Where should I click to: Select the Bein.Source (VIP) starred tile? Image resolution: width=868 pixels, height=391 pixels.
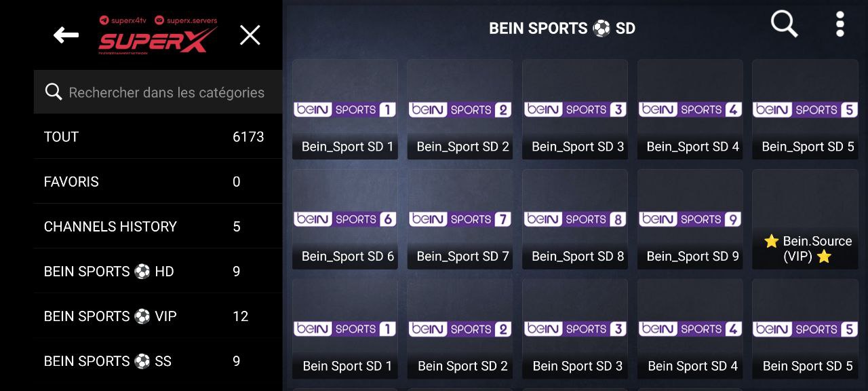click(805, 219)
